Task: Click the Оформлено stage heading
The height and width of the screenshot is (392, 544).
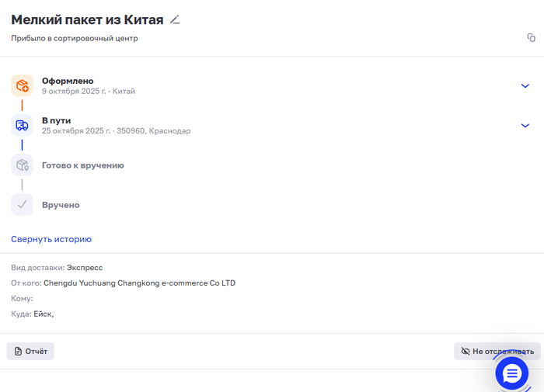Action: pos(68,81)
